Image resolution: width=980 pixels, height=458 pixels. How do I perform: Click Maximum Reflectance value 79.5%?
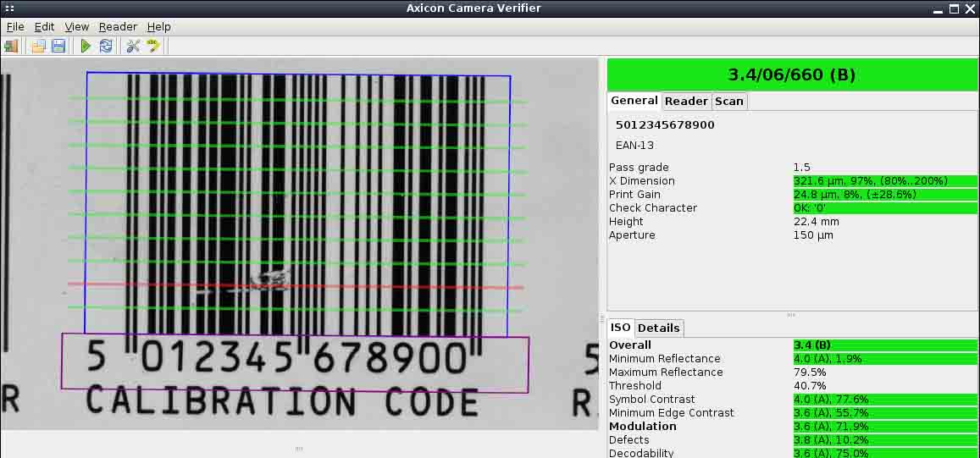810,372
